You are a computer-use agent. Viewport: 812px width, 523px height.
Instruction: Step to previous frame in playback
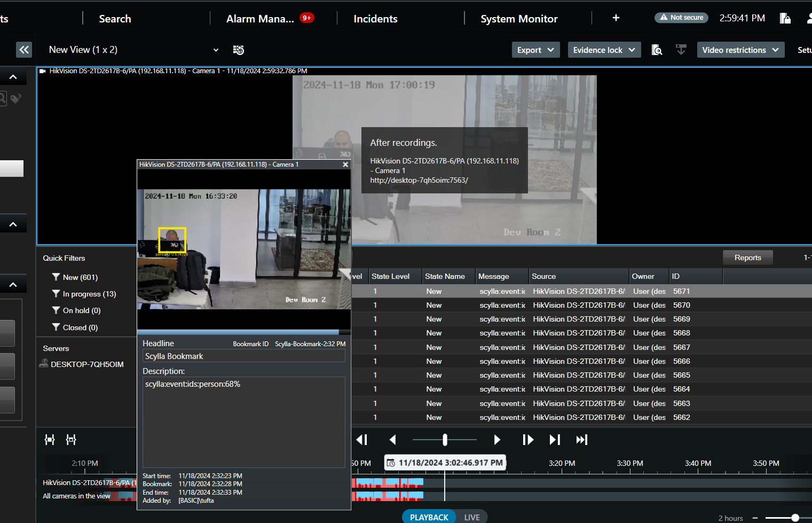(362, 440)
